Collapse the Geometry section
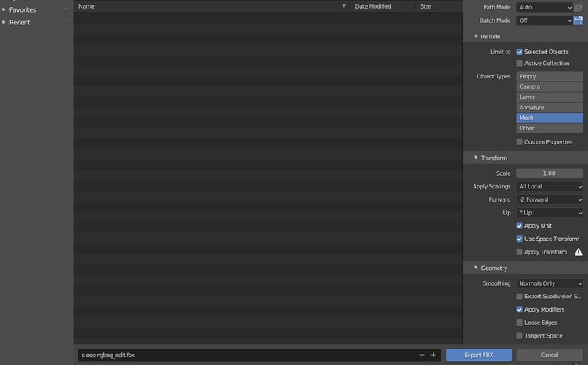The image size is (588, 365). click(476, 268)
